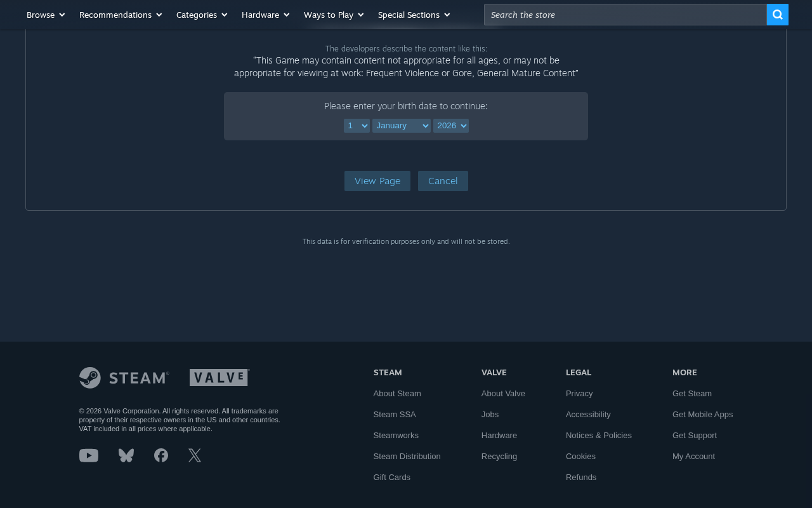
Task: Open Steam's YouTube channel icon
Action: click(x=89, y=455)
